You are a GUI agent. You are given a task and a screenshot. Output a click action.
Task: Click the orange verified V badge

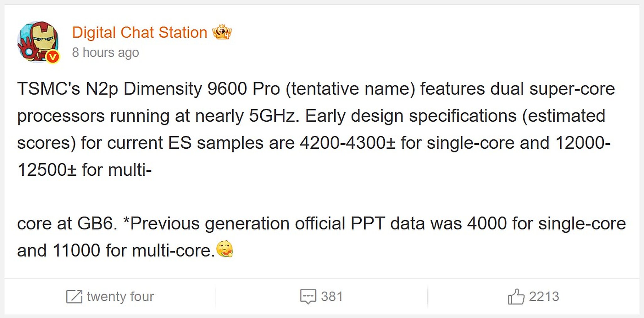[x=53, y=57]
